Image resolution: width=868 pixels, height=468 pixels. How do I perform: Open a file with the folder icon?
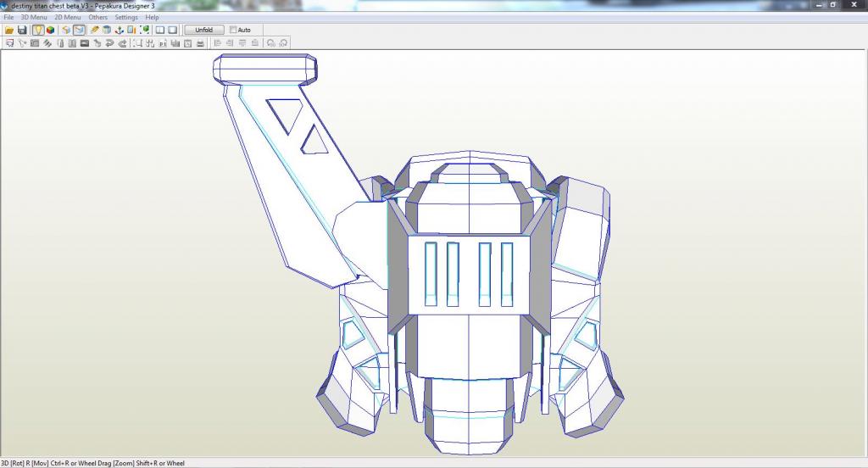coord(9,30)
